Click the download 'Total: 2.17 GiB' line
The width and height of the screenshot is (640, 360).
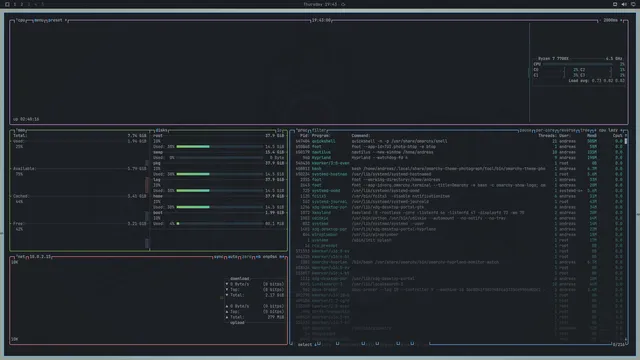255,295
